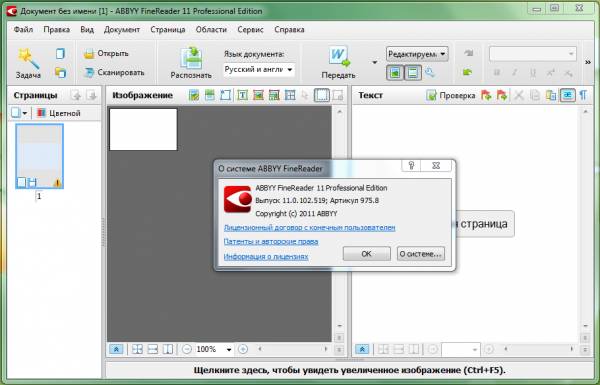Click the fit-to-page grid view icon in image pane
600x385 pixels.
(137, 349)
